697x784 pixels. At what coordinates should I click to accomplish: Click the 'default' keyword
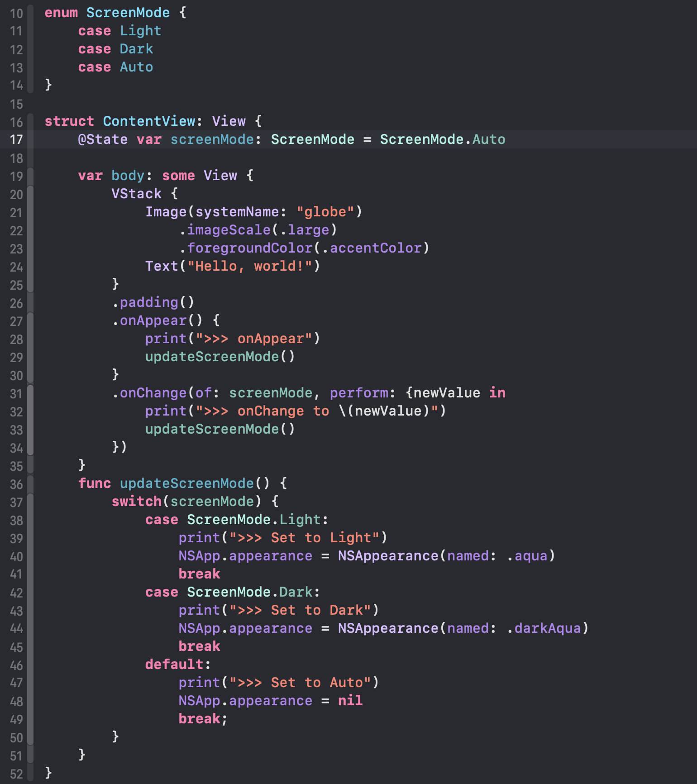tap(174, 664)
